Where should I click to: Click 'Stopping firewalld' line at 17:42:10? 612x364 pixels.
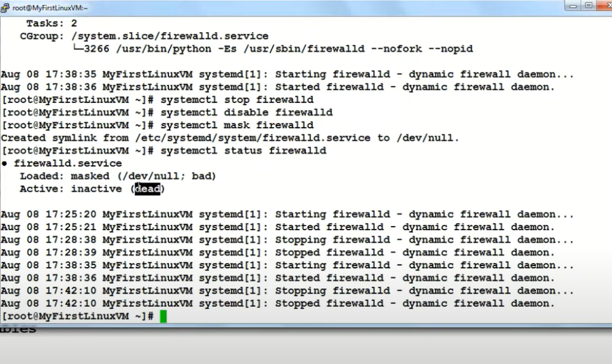click(x=287, y=291)
